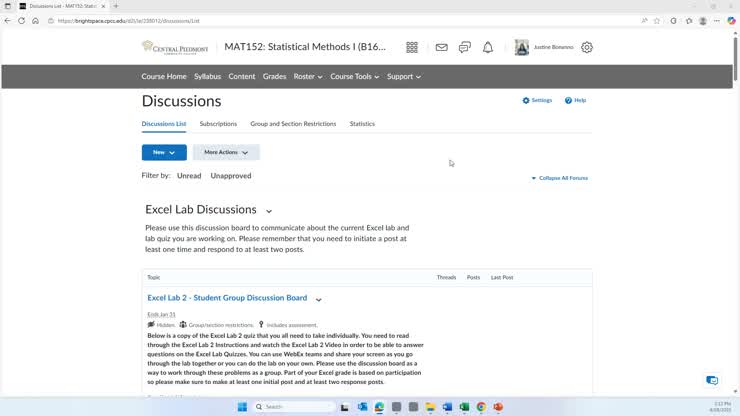Click the taskbar clock and date

tap(722, 407)
